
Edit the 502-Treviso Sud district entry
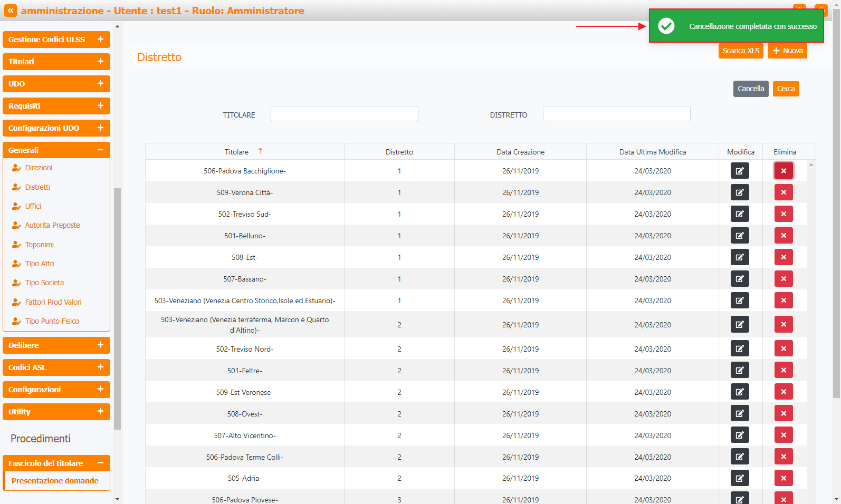739,214
